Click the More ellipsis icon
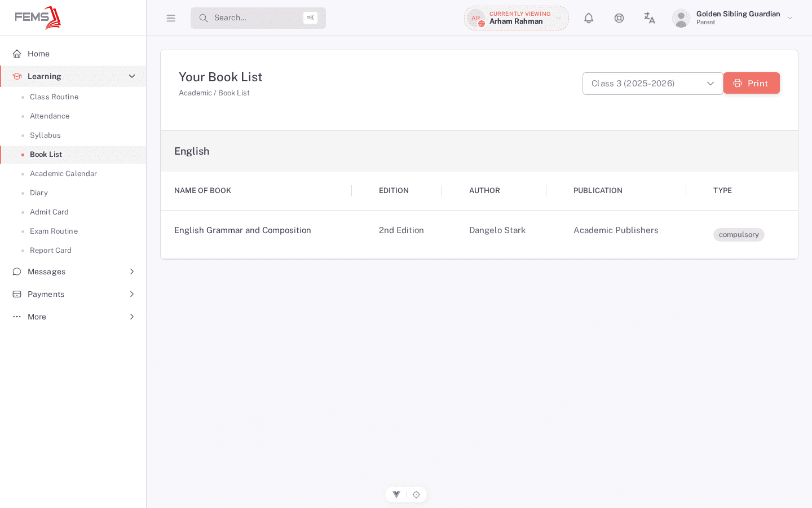Viewport: 812px width, 508px height. [x=17, y=317]
